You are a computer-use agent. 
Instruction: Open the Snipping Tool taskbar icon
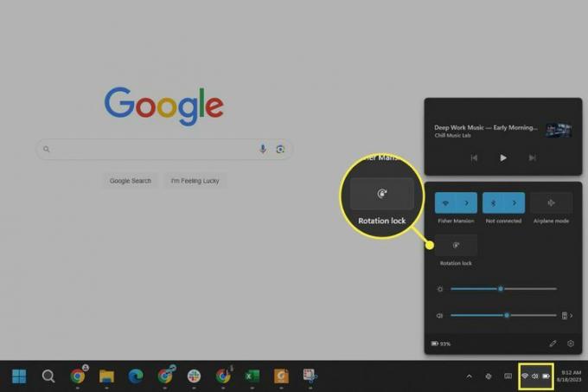tap(310, 376)
